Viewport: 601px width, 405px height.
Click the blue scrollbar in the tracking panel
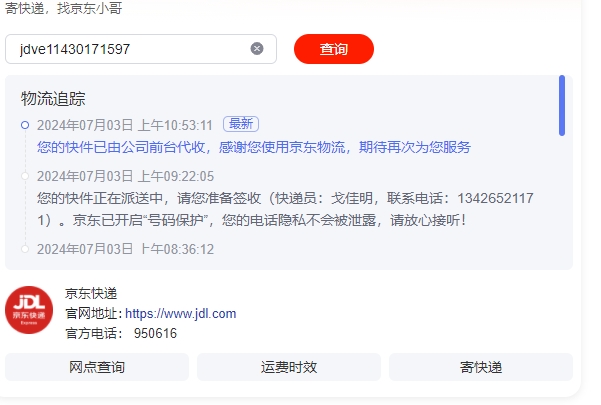point(562,106)
